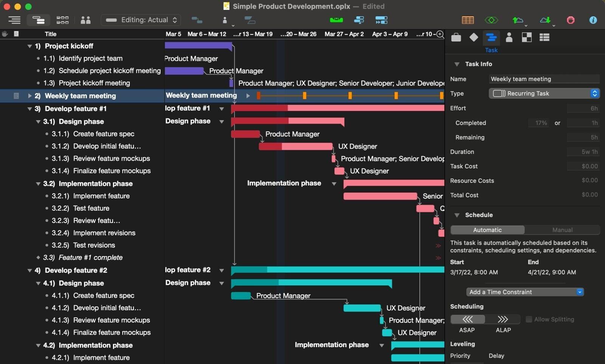Viewport: 605px width, 364px height.
Task: Select the 1.3 Project kickoff meeting row
Action: 82,83
